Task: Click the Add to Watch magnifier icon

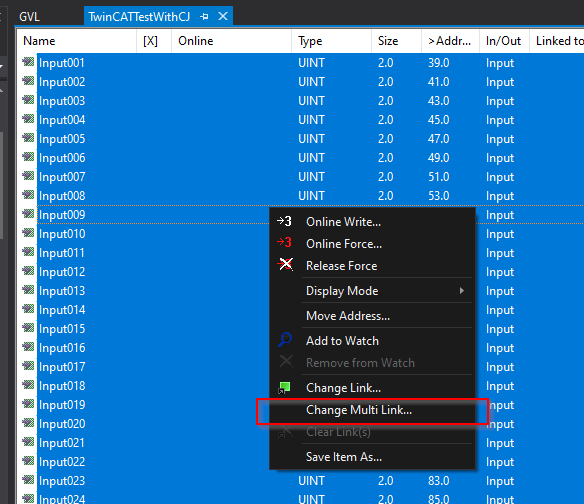Action: click(x=285, y=340)
